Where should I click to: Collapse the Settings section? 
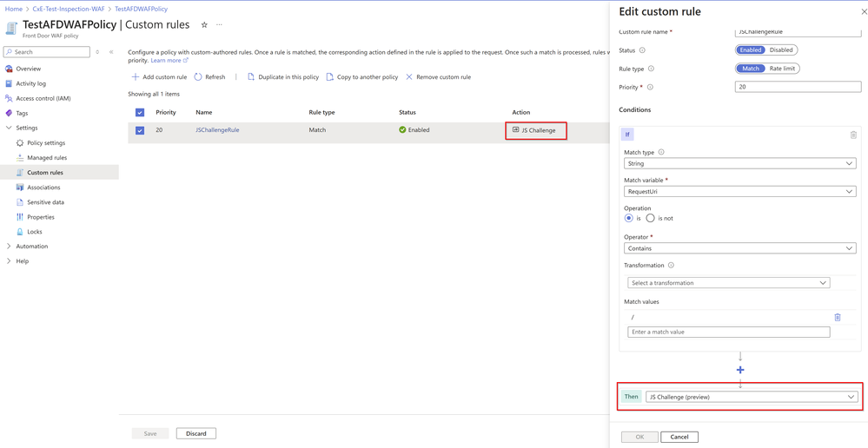click(9, 128)
